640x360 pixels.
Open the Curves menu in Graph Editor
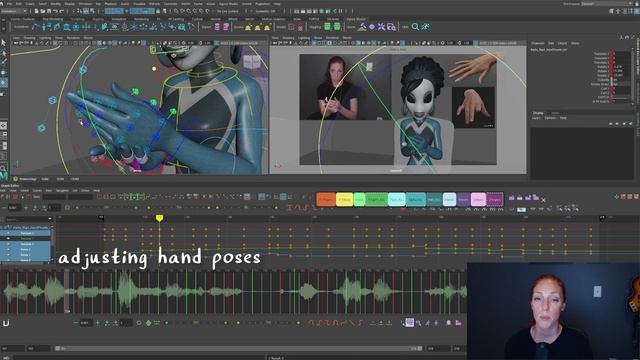coord(37,191)
